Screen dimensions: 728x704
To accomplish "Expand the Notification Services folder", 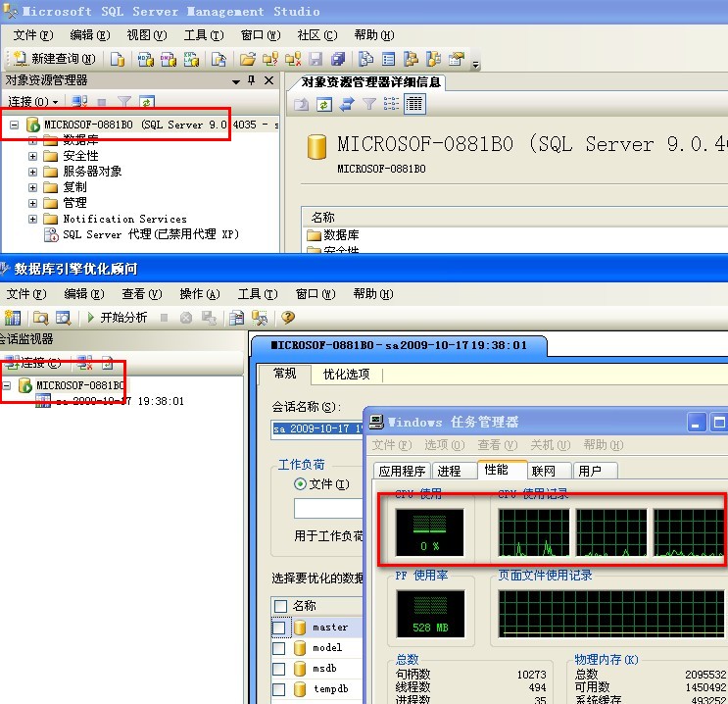I will (32, 219).
